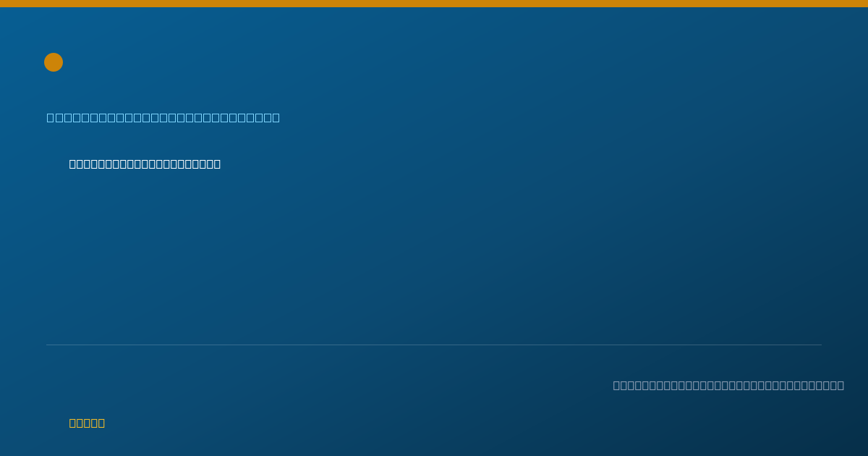Viewport: 868px width, 456px height.
Task: Select the light blue heading text line
Action: tap(163, 117)
